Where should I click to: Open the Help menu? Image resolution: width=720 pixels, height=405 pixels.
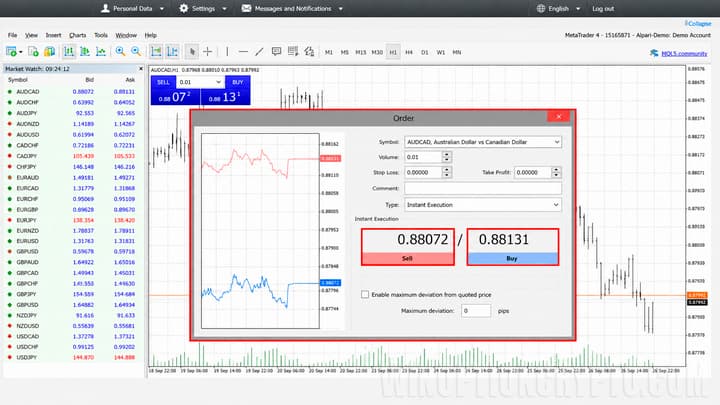click(x=151, y=35)
